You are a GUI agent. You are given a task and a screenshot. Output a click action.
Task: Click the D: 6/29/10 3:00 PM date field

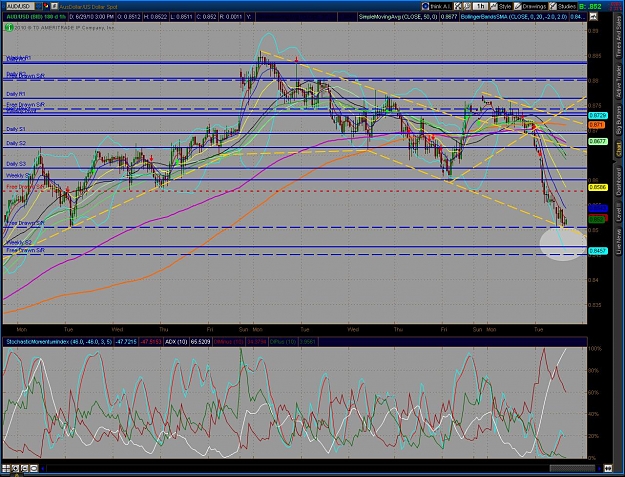point(91,17)
